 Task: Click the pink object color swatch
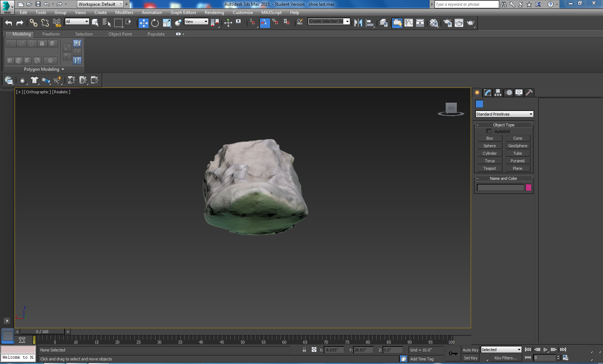[528, 187]
